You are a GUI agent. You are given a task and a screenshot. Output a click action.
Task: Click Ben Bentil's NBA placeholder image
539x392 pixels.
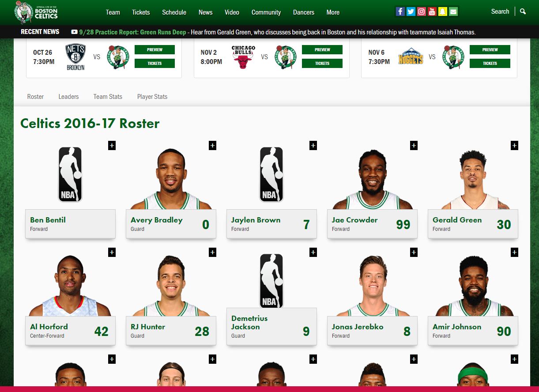pyautogui.click(x=70, y=175)
